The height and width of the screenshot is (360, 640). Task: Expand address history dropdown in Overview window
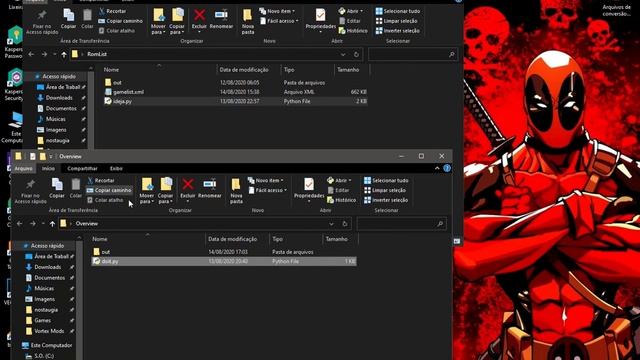[331, 224]
